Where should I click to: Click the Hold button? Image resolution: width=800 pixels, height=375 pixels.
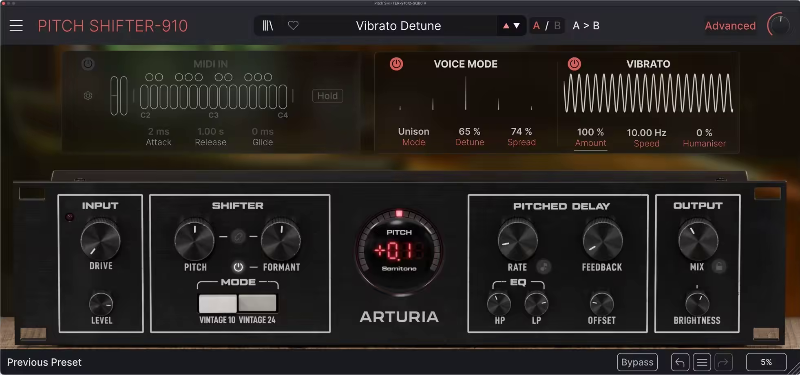coord(327,95)
